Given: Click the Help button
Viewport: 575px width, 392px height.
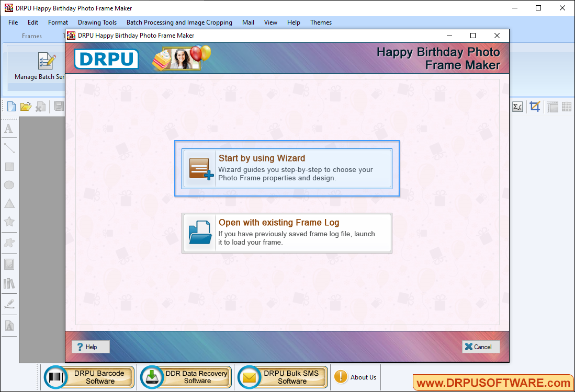Looking at the screenshot, I should click(x=90, y=347).
